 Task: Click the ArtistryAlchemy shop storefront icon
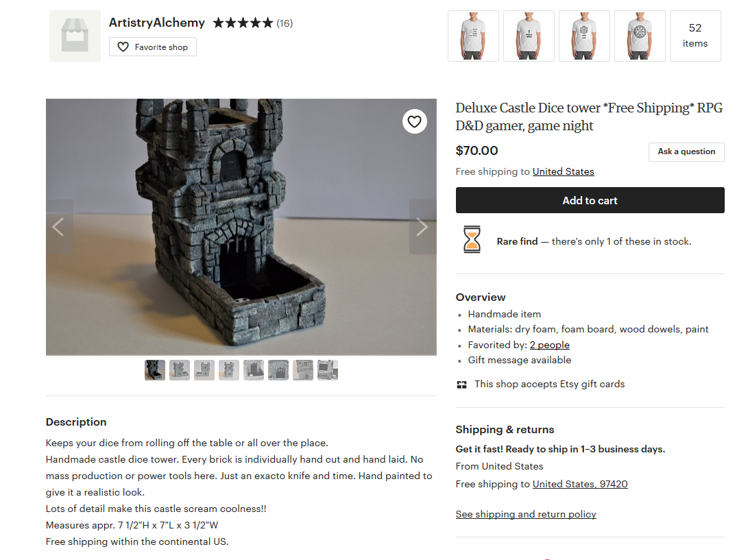[x=75, y=36]
